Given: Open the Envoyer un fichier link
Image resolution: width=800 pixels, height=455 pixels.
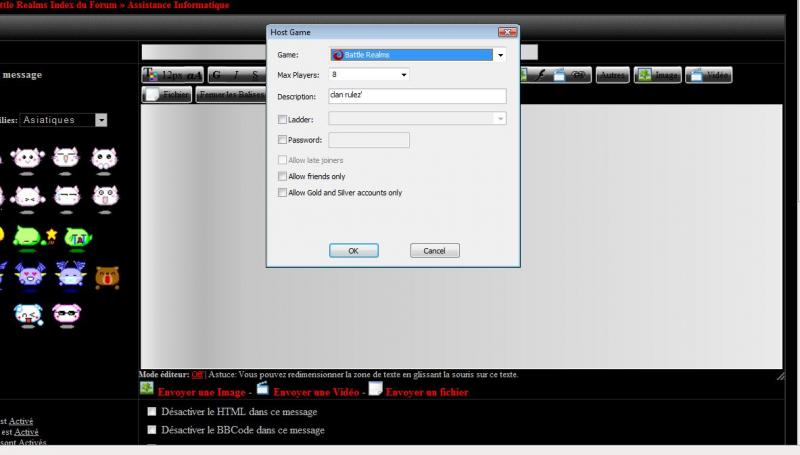Looking at the screenshot, I should point(427,392).
